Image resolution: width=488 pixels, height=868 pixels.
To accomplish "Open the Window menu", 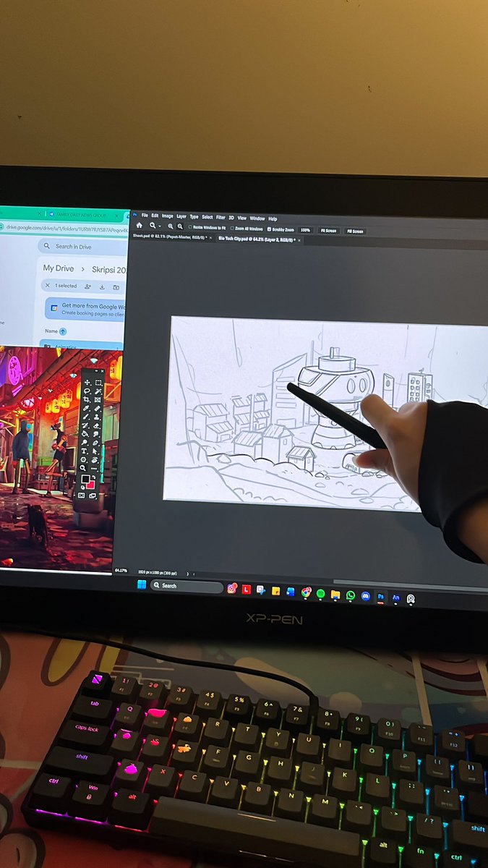I will tap(257, 218).
